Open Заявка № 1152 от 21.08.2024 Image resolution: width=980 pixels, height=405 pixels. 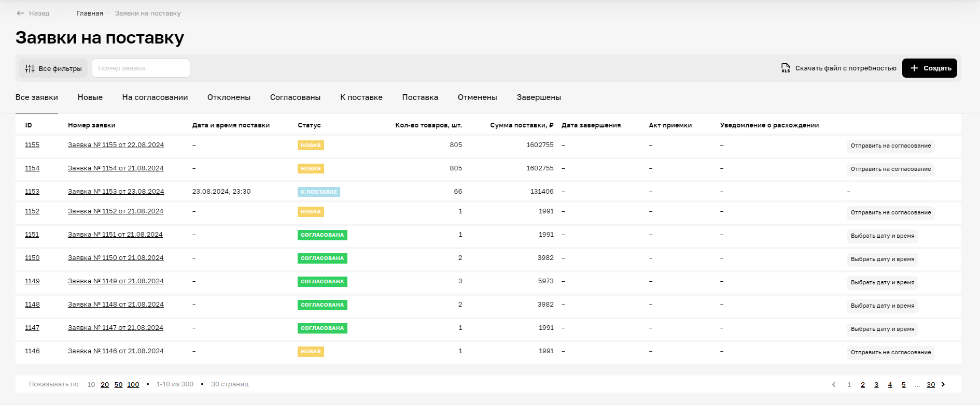(x=116, y=211)
